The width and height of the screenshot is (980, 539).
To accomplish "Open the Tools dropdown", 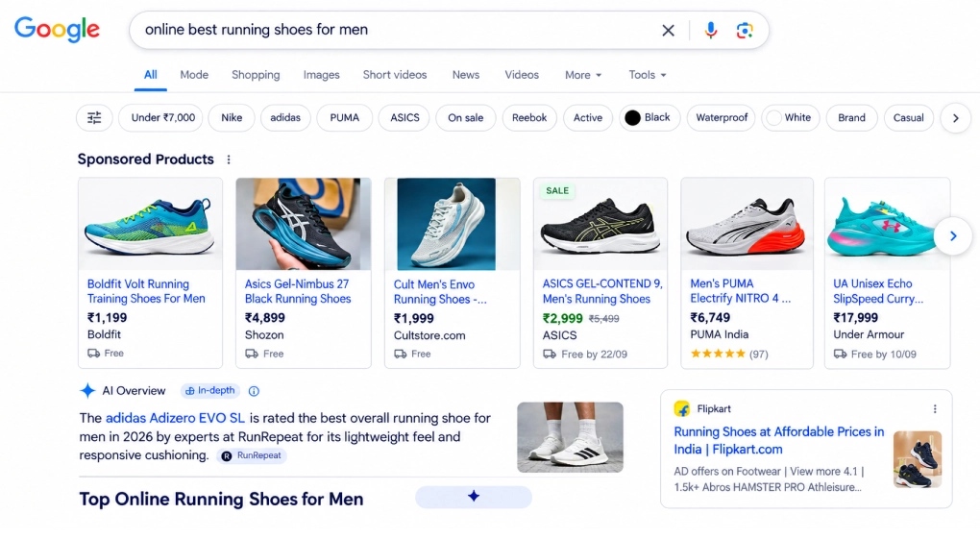I will click(648, 75).
